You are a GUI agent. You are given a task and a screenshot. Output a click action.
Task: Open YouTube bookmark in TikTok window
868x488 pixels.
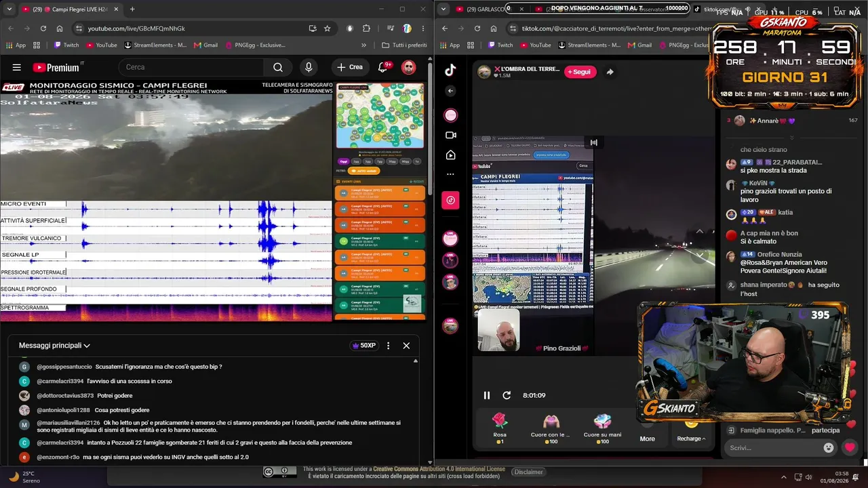(535, 45)
